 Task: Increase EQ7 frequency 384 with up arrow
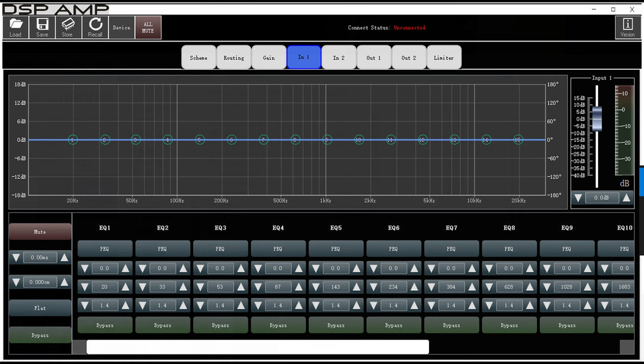pyautogui.click(x=472, y=287)
